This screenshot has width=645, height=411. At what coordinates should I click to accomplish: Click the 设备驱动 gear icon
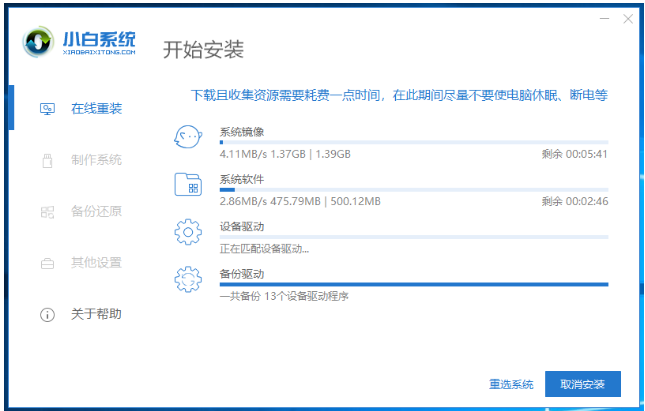tap(188, 232)
